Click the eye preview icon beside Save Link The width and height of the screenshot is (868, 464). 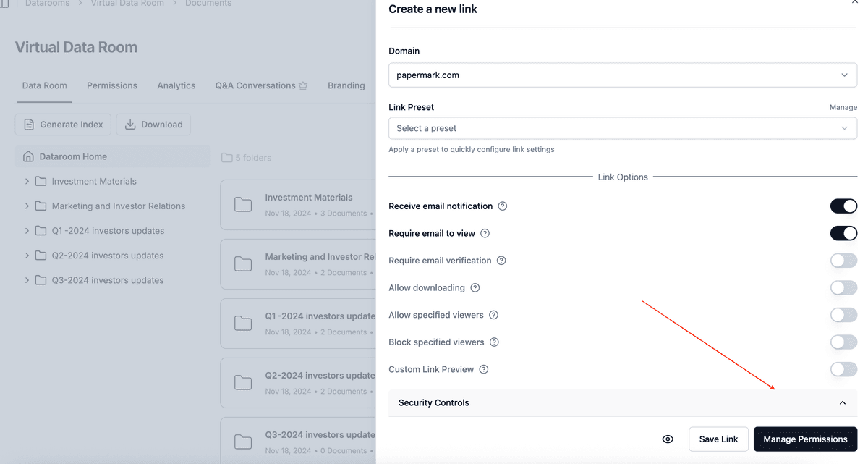(x=668, y=439)
